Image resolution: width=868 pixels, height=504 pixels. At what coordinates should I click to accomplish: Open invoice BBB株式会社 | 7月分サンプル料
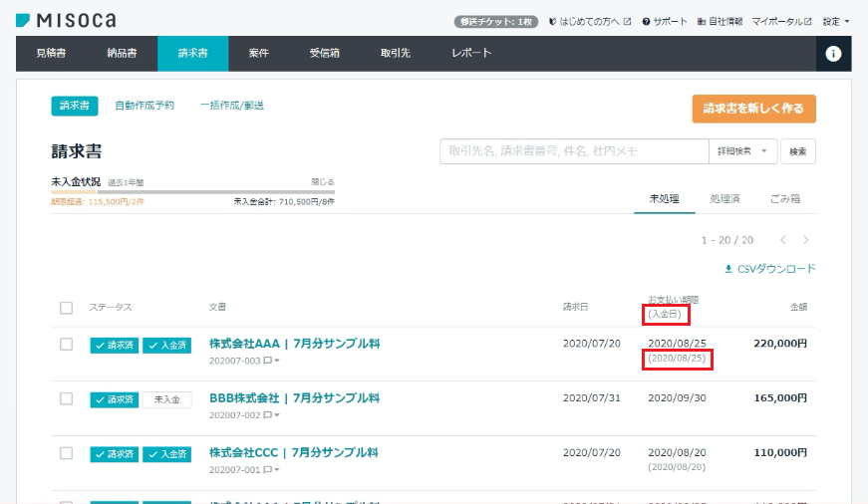click(x=295, y=397)
